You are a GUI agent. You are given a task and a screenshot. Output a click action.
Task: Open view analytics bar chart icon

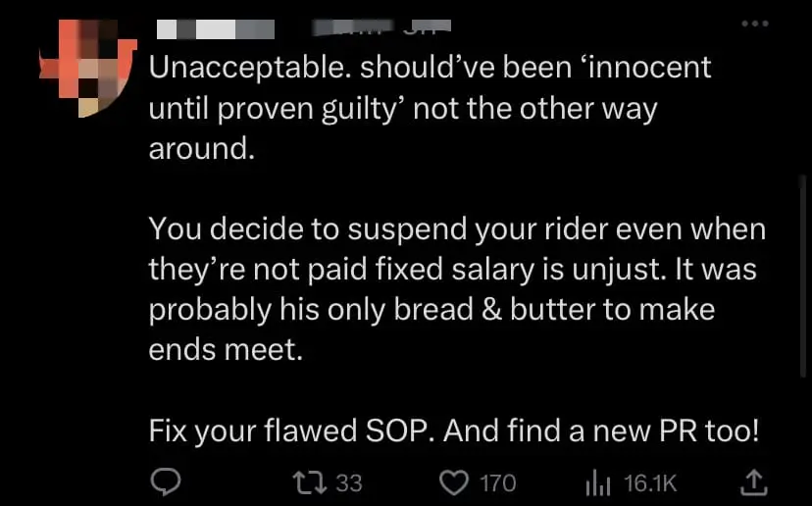tap(598, 481)
